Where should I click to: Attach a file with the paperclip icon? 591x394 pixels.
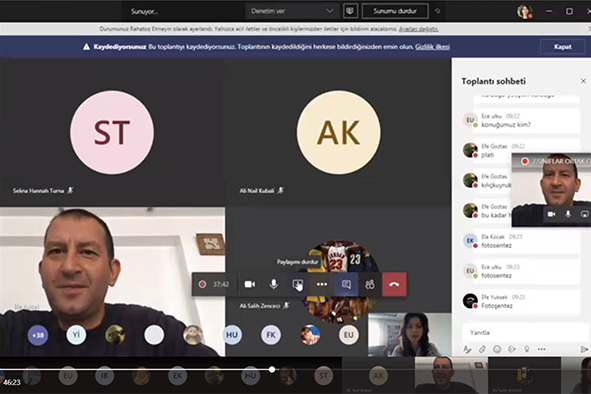click(482, 350)
